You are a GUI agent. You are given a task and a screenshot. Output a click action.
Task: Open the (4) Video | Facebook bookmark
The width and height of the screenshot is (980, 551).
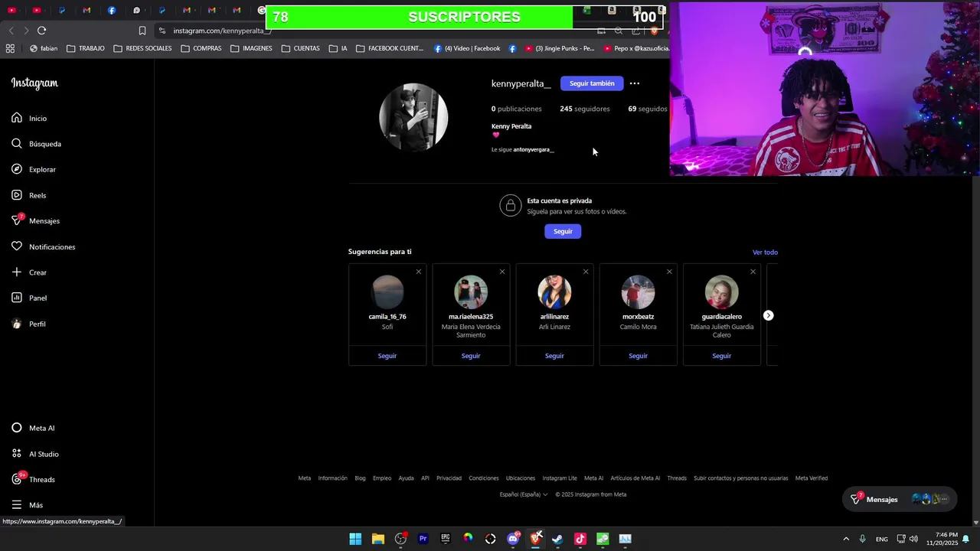[x=466, y=48]
